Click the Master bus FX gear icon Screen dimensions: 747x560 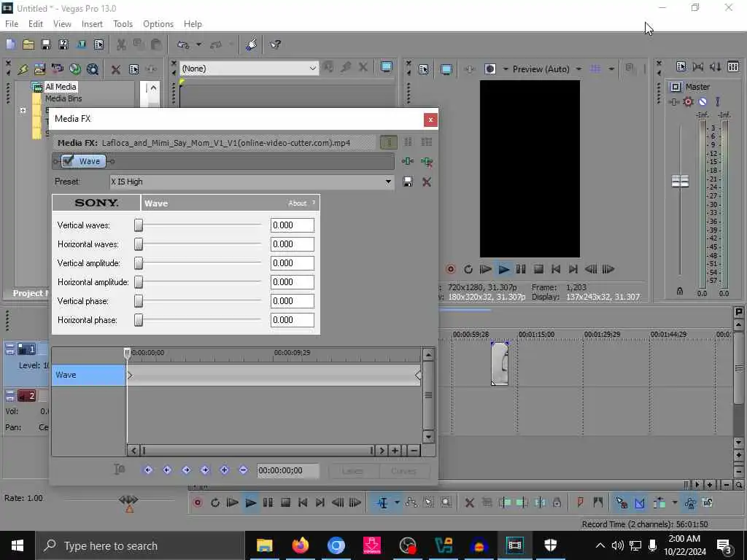coord(688,101)
